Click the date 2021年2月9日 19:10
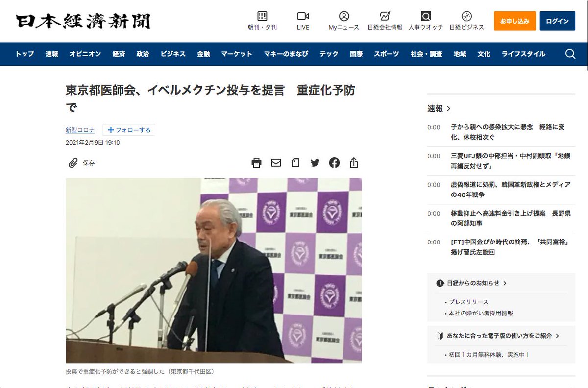The height and width of the screenshot is (388, 588). pyautogui.click(x=93, y=143)
